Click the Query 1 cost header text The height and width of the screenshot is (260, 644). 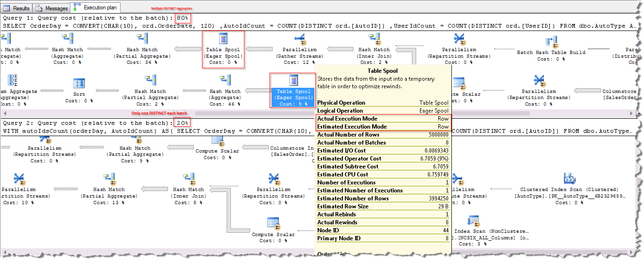click(x=96, y=18)
